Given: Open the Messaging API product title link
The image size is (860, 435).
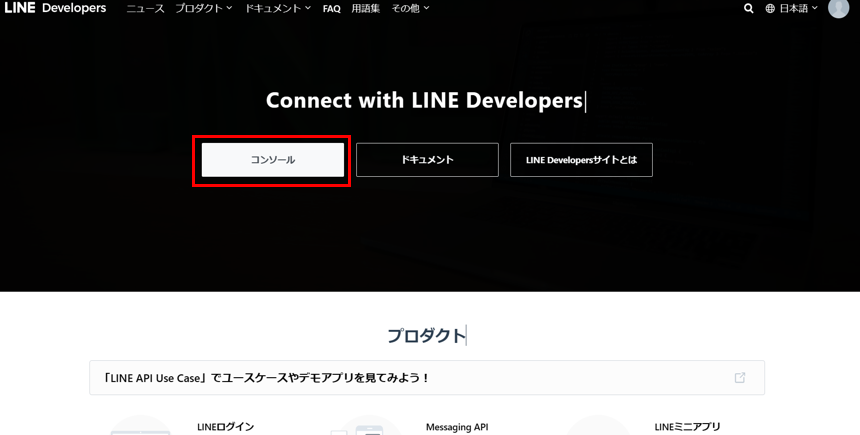Looking at the screenshot, I should point(457,427).
